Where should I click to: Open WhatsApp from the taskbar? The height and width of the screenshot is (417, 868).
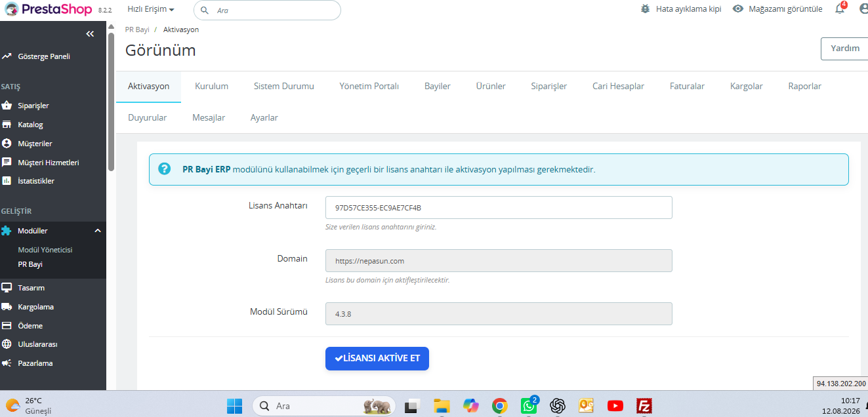(529, 405)
